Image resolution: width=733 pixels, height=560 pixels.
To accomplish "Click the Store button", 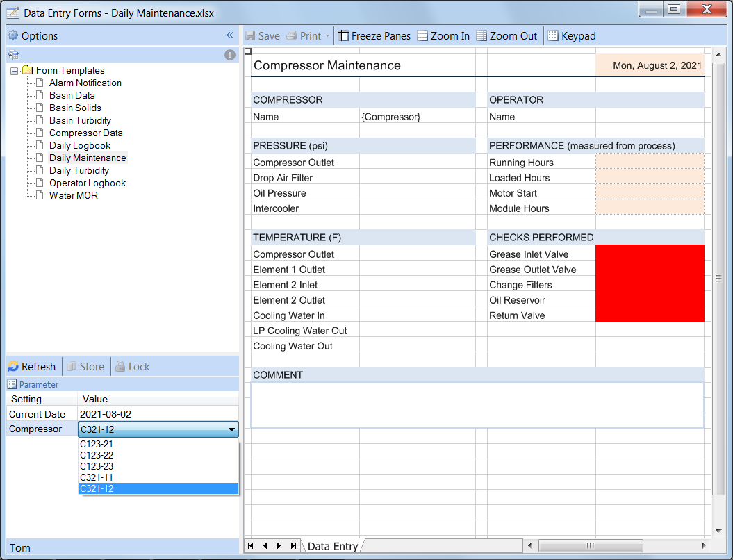I will tap(85, 366).
